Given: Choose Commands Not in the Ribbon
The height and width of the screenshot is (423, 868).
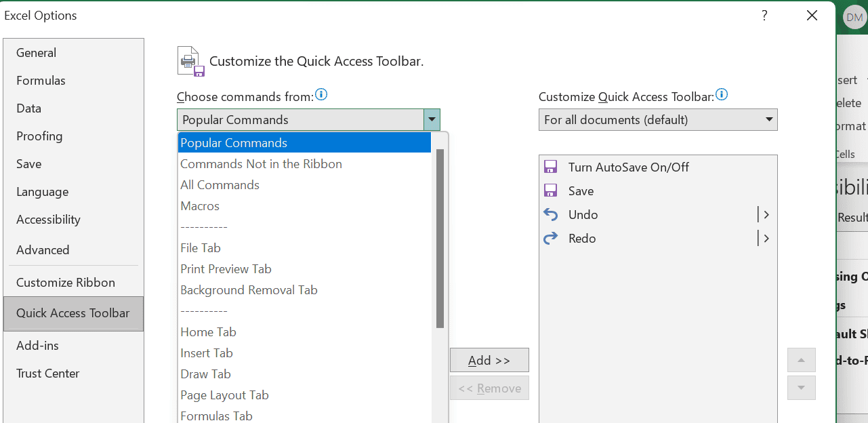Looking at the screenshot, I should click(x=260, y=163).
